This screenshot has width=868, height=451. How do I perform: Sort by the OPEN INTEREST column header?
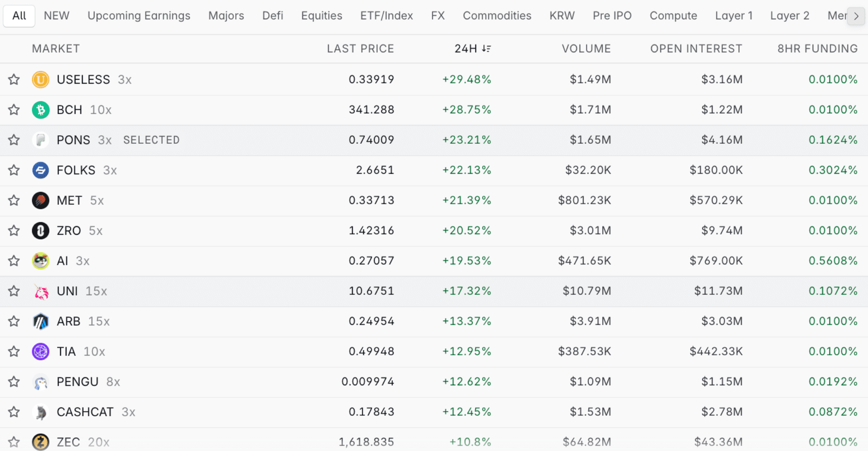tap(696, 48)
